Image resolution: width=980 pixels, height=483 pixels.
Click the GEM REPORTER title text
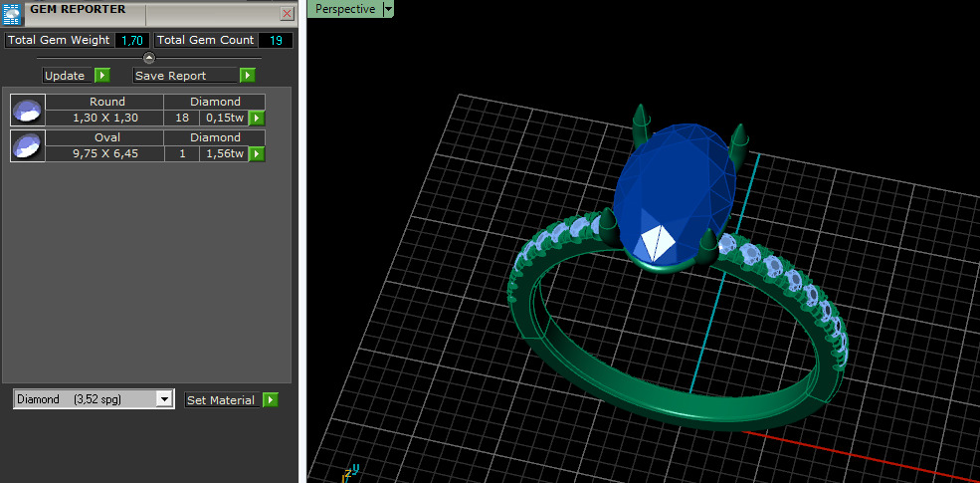(x=79, y=9)
